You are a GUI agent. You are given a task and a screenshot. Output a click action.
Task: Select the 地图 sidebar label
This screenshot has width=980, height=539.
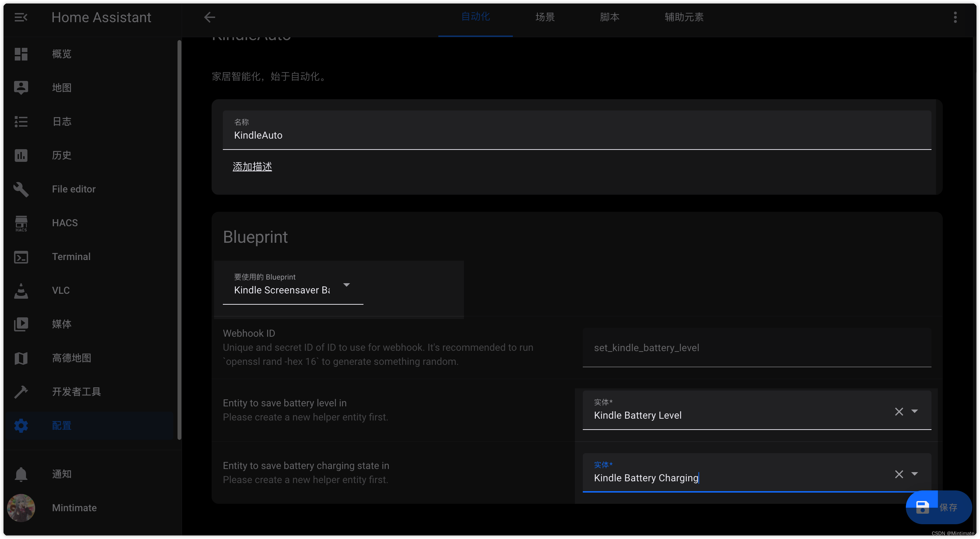62,88
